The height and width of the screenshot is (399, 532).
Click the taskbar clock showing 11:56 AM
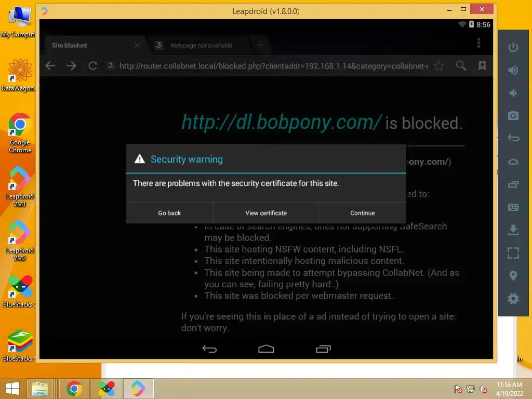pyautogui.click(x=509, y=389)
